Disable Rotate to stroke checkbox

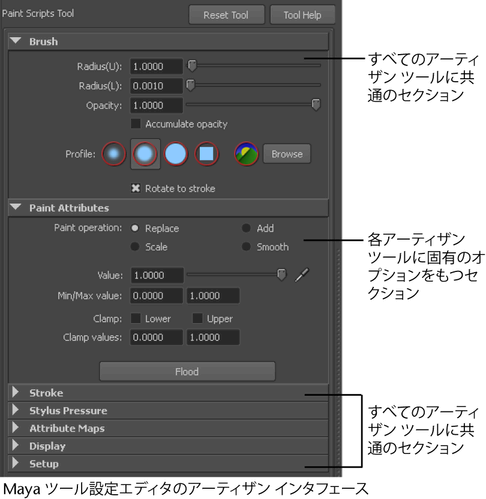click(135, 188)
